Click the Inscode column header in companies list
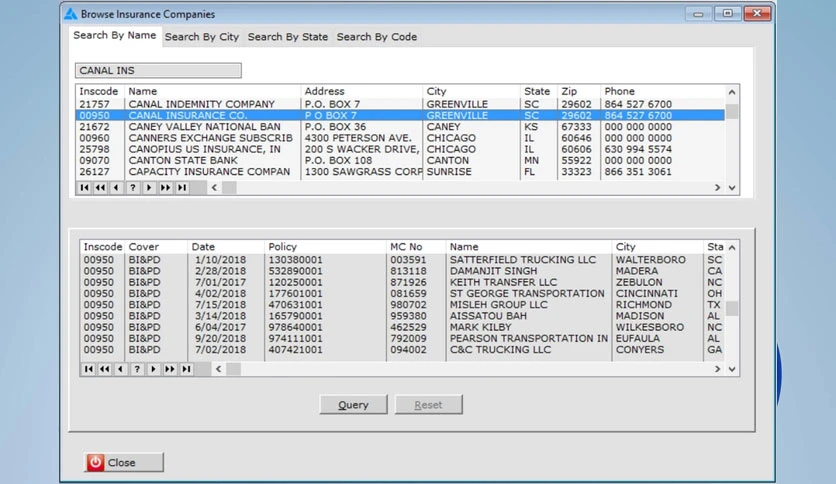The width and height of the screenshot is (836, 484). point(100,91)
